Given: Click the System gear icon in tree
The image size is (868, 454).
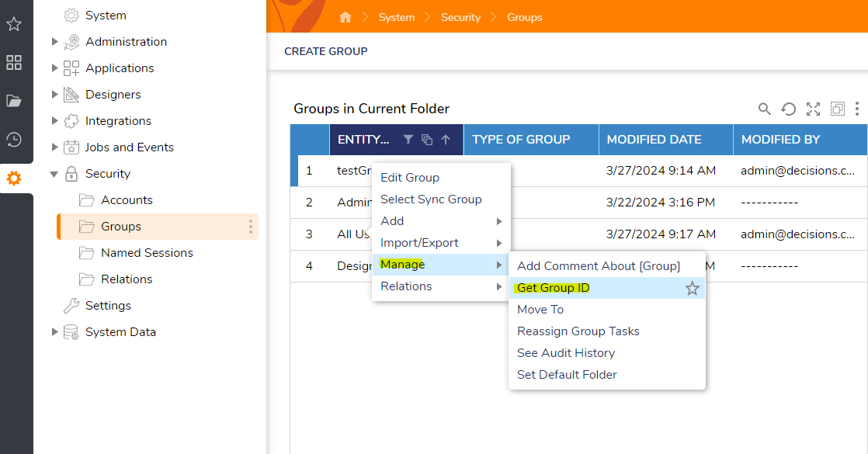Looking at the screenshot, I should tap(71, 16).
